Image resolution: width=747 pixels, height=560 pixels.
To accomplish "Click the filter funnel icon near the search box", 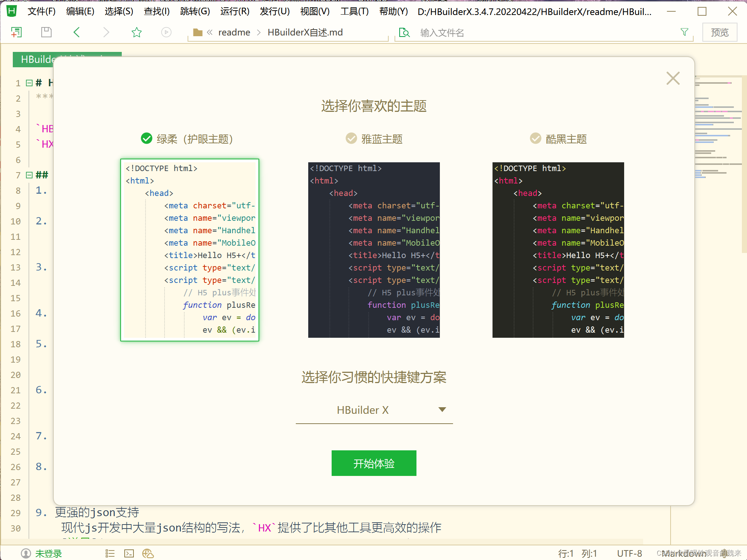I will tap(684, 32).
